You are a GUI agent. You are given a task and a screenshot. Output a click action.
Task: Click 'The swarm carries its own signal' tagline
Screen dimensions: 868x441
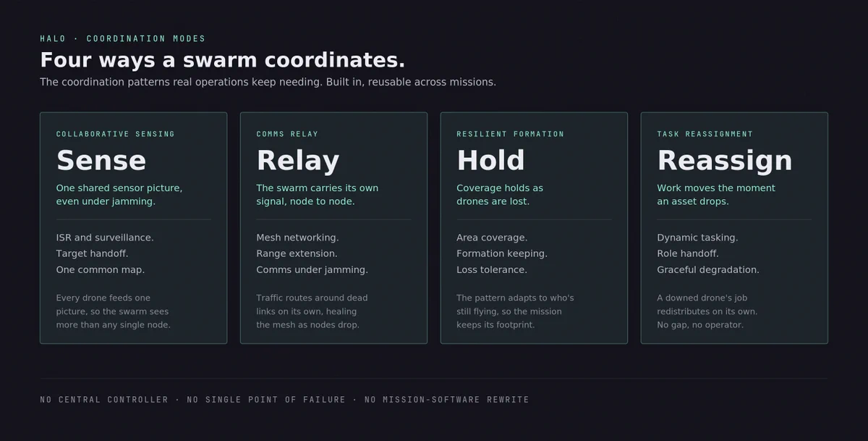point(318,195)
